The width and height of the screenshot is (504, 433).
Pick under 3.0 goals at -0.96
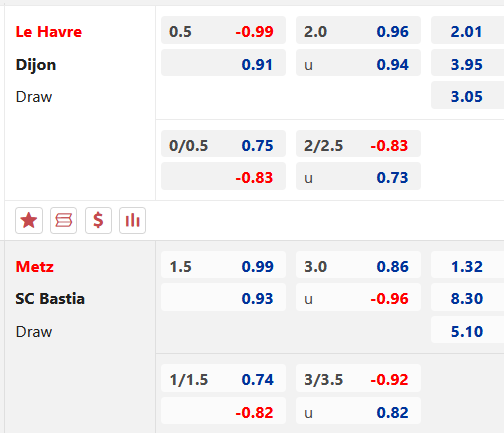358,297
